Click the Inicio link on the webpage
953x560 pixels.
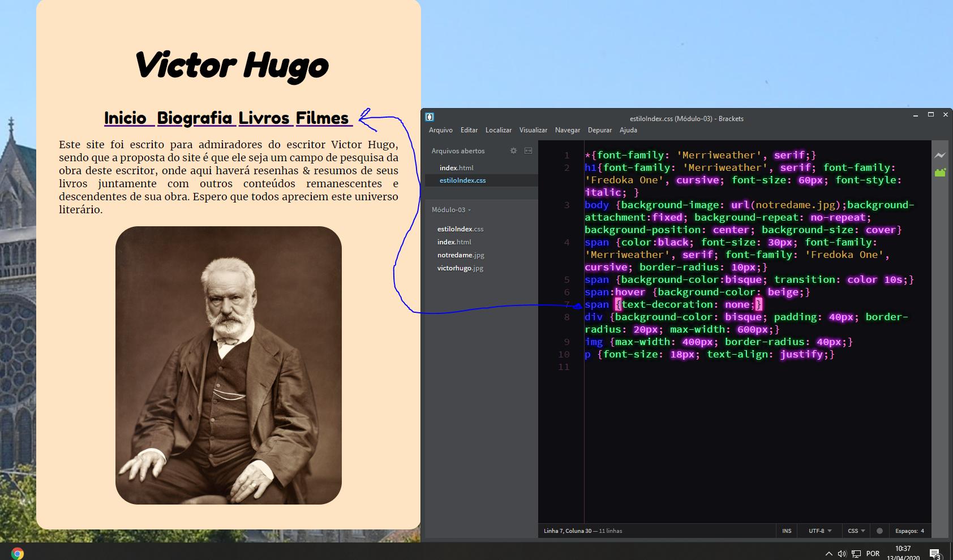click(125, 118)
